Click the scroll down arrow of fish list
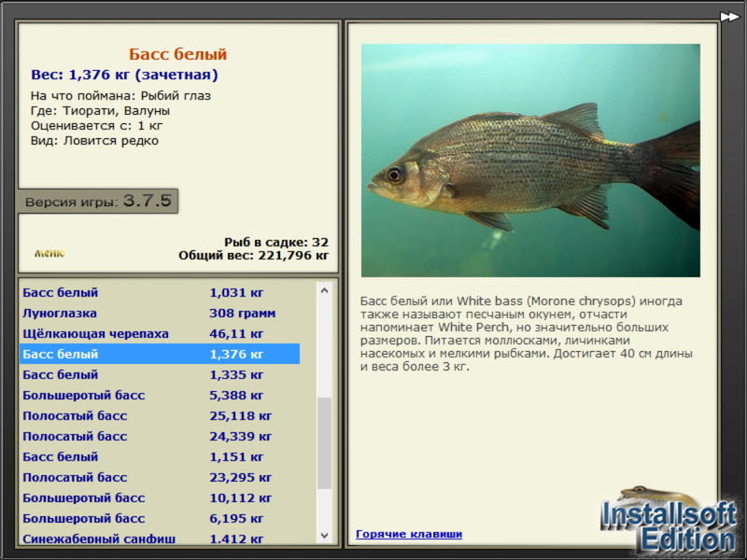747x560 pixels. (x=324, y=535)
